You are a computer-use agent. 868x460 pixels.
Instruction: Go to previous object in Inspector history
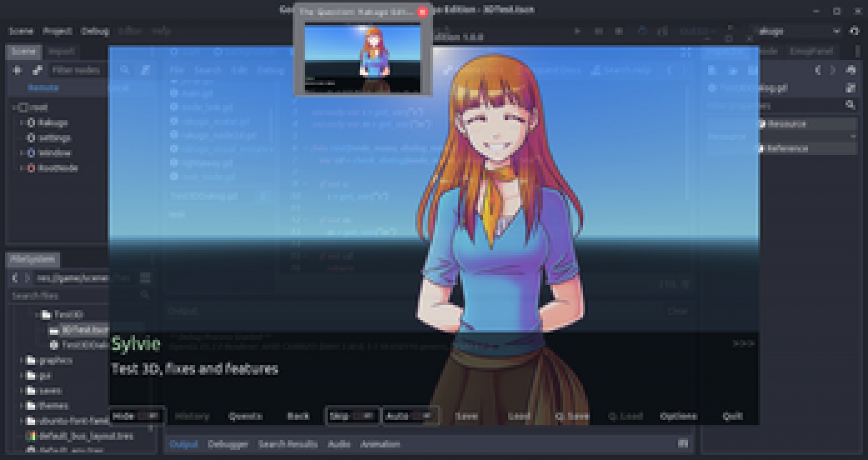tap(818, 70)
